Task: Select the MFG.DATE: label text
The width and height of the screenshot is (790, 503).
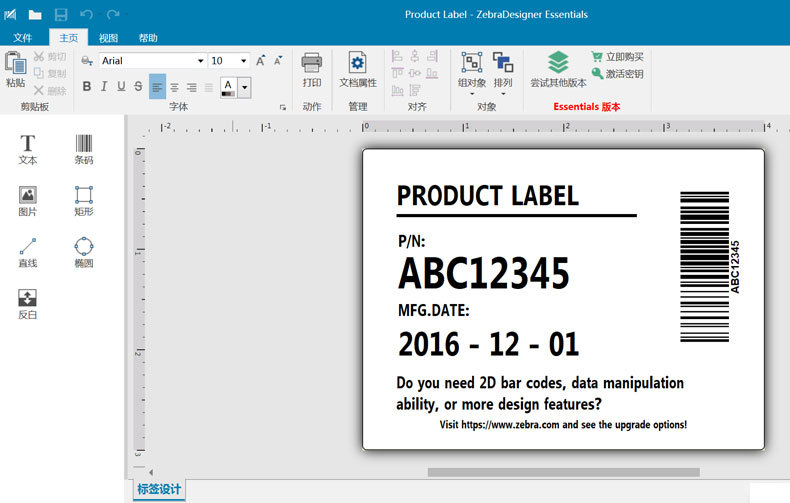Action: [x=434, y=310]
